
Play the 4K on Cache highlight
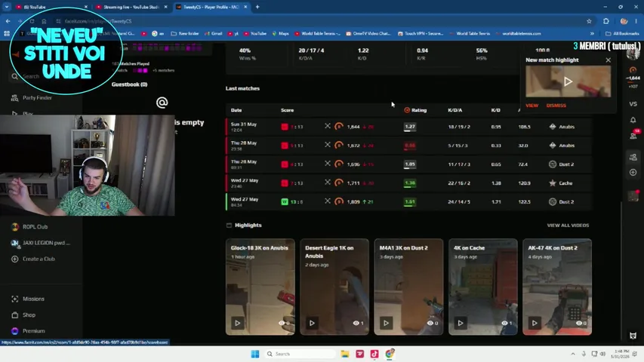461,323
